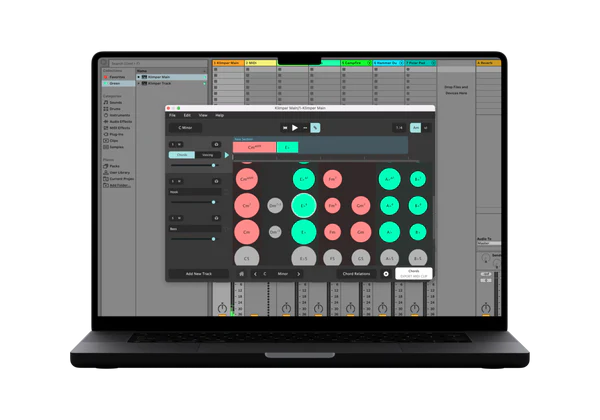Click the green play arrow beside the Voicing tab
The width and height of the screenshot is (600, 420).
[x=226, y=155]
